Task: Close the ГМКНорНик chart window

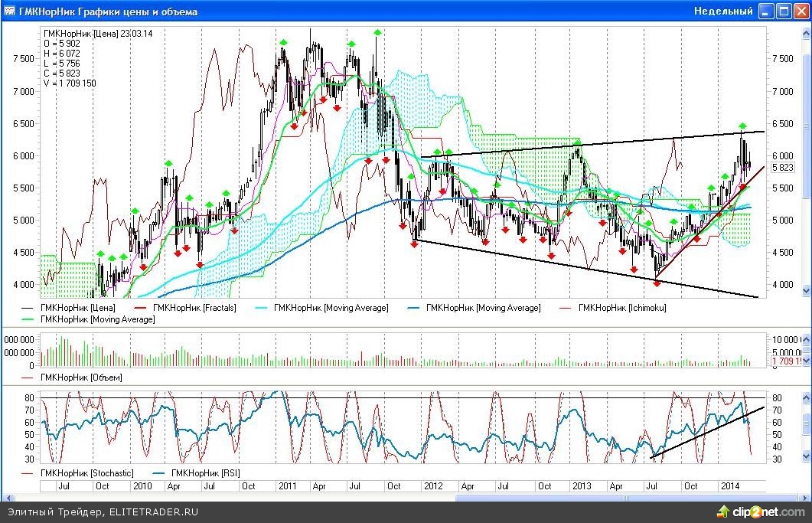Action: [800, 11]
